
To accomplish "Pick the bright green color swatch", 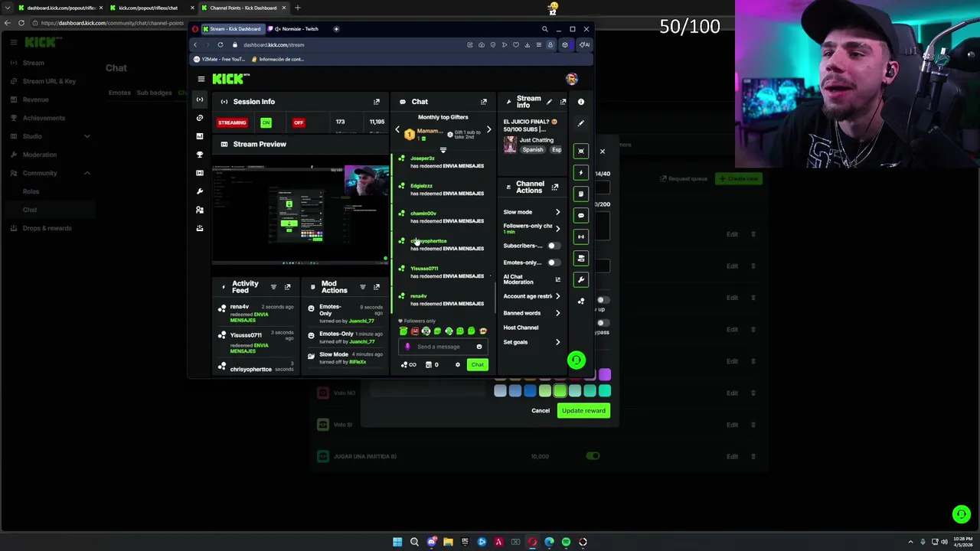I will 560,391.
